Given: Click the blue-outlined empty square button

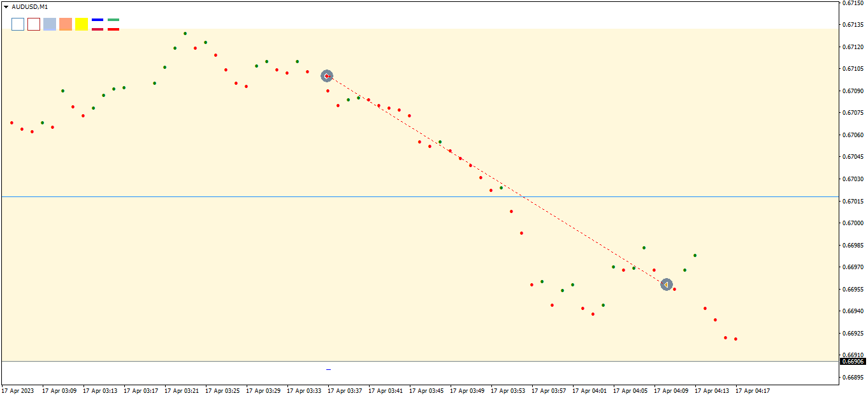Looking at the screenshot, I should click(18, 24).
